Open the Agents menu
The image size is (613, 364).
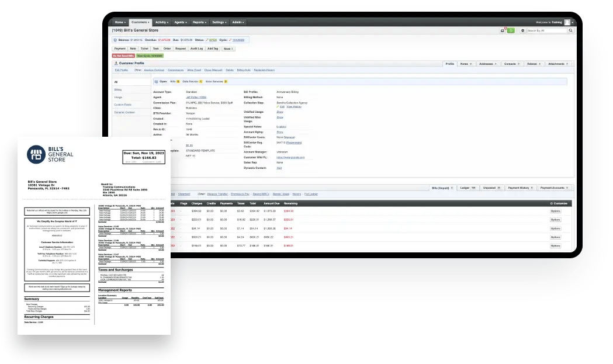pyautogui.click(x=180, y=22)
